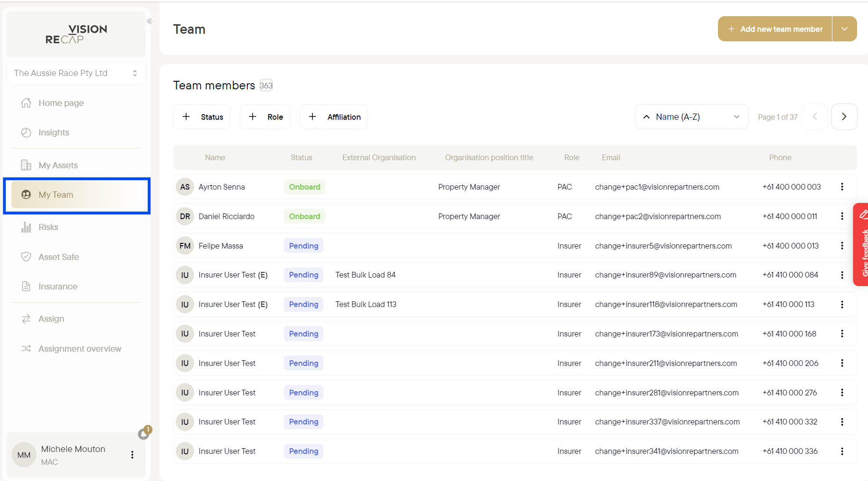Open the Name (A-Z) sort dropdown

pos(691,117)
